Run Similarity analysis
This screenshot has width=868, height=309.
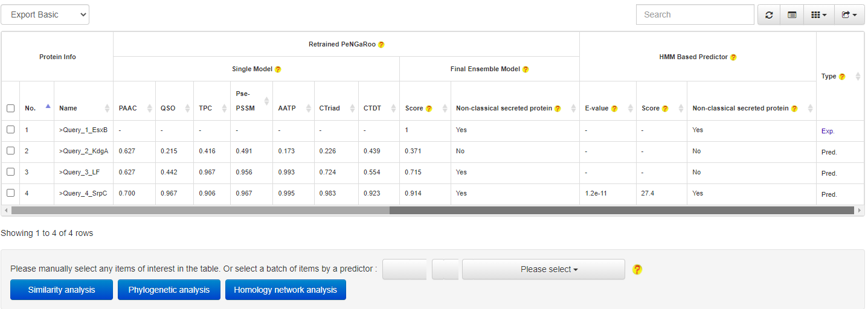[x=62, y=290]
